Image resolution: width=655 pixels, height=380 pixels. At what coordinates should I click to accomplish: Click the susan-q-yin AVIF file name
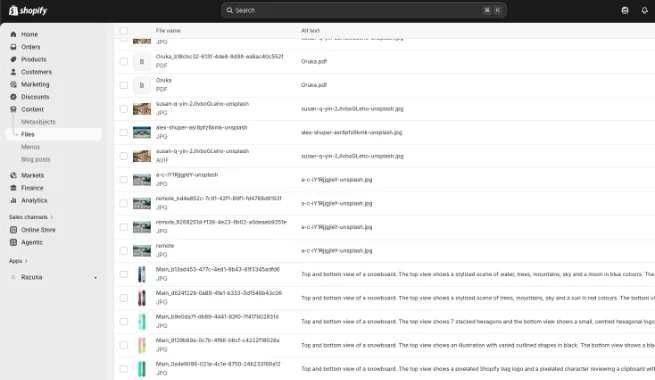202,151
